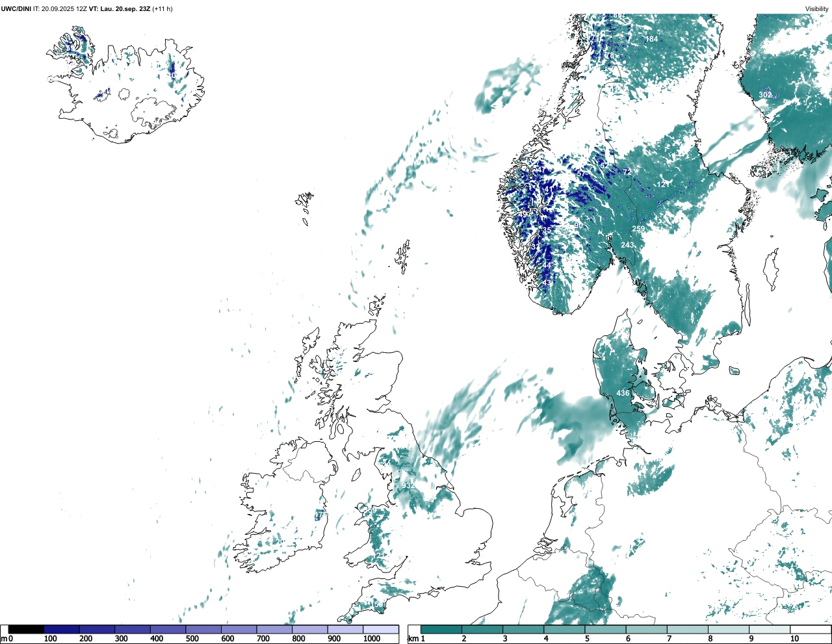Click the black 0–100 m legend swatch

[27, 630]
